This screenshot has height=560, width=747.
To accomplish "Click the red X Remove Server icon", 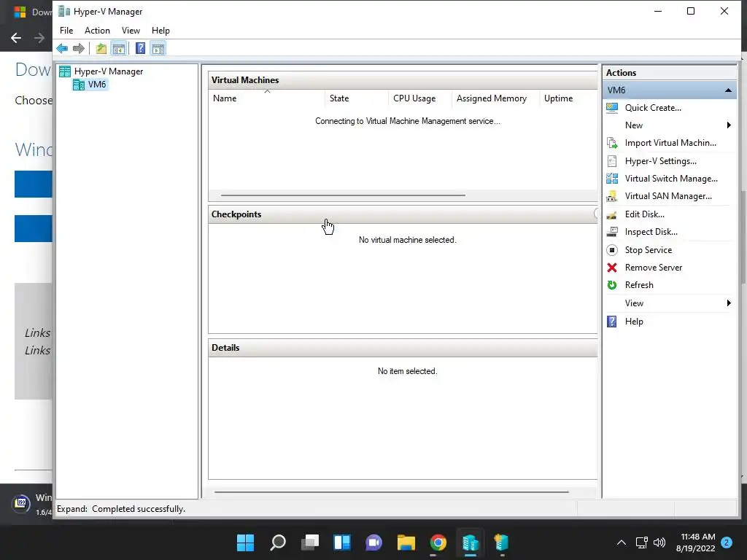I will click(x=612, y=268).
